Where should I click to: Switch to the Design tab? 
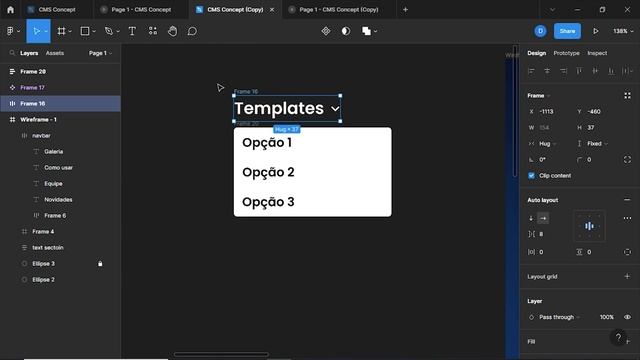[536, 53]
